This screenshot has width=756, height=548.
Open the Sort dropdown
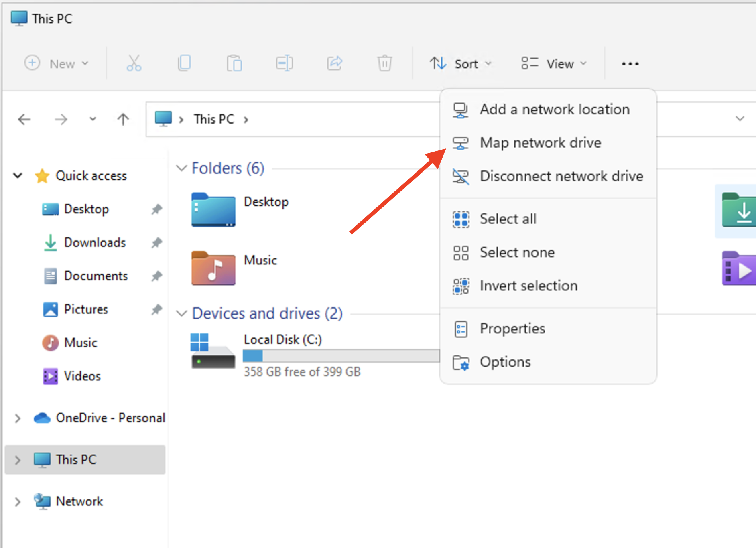point(461,63)
